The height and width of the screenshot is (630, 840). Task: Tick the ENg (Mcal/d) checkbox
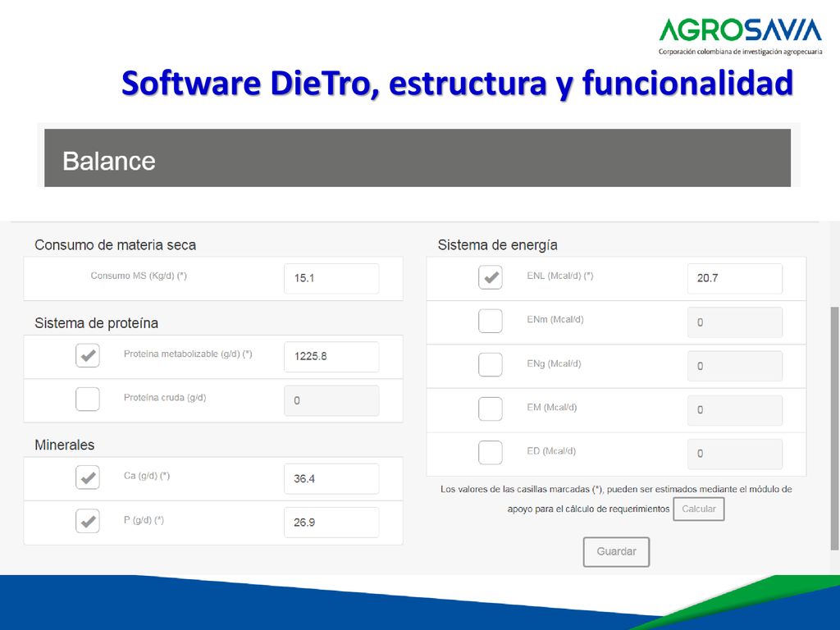491,365
